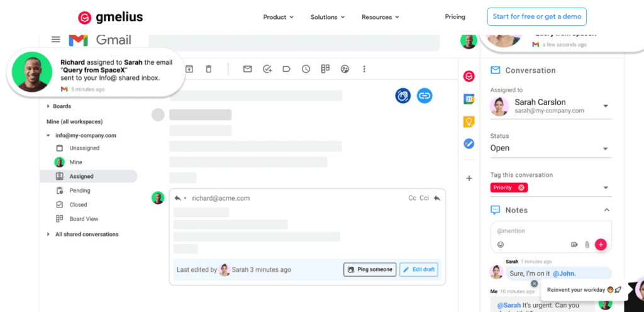The height and width of the screenshot is (312, 644).
Task: Open the Pricing page link
Action: coord(455,17)
